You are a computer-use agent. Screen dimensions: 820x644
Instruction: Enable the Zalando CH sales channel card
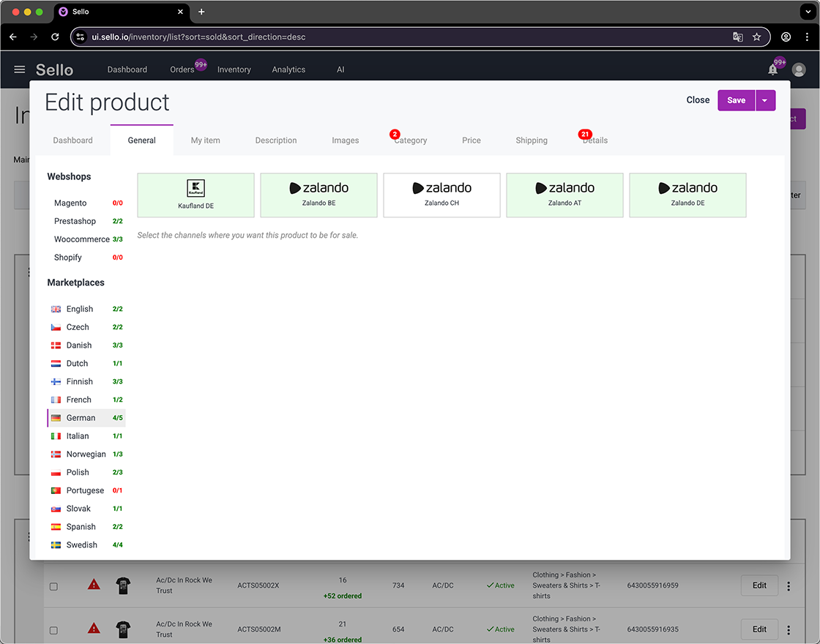pos(441,195)
